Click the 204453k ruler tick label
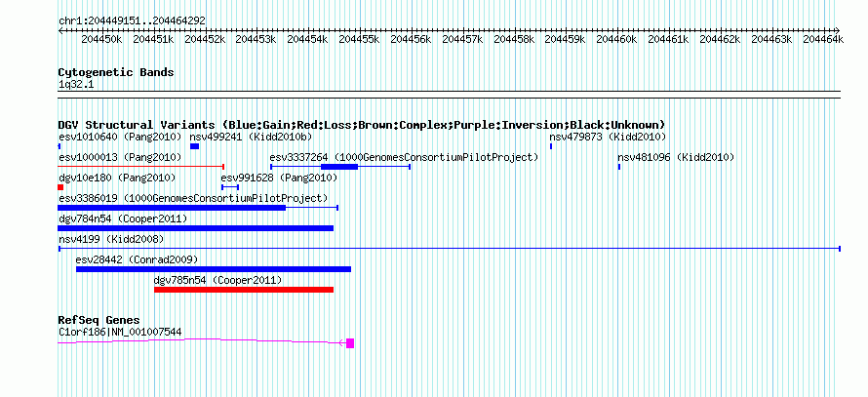The height and width of the screenshot is (397, 868). pos(256,39)
